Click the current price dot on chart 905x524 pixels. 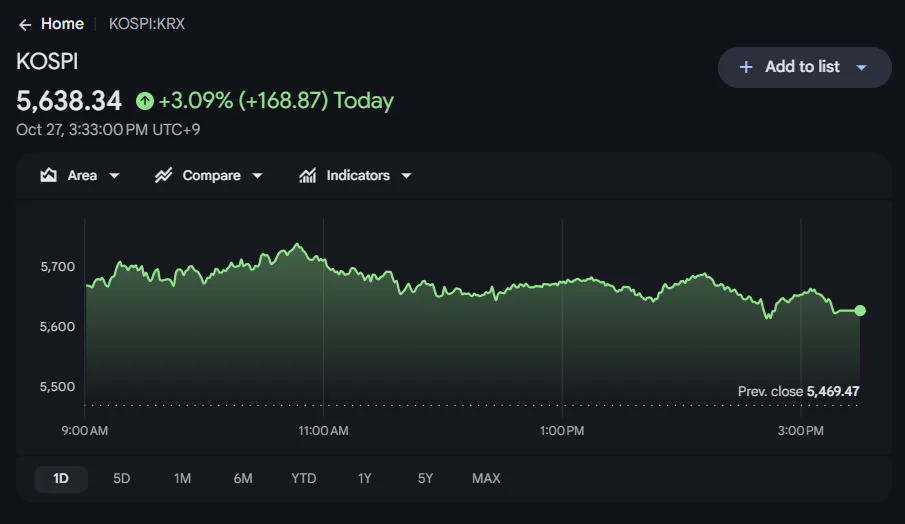[860, 310]
